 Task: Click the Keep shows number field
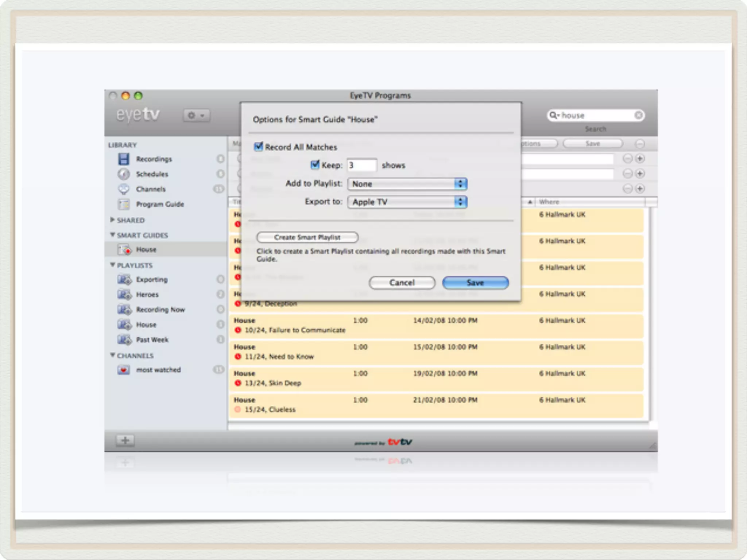click(x=361, y=165)
